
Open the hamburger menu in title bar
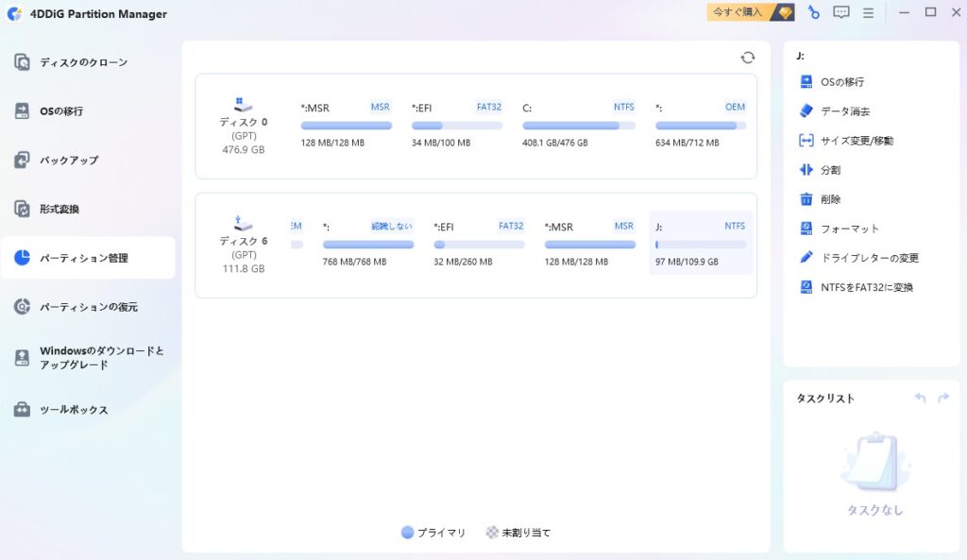pos(868,12)
